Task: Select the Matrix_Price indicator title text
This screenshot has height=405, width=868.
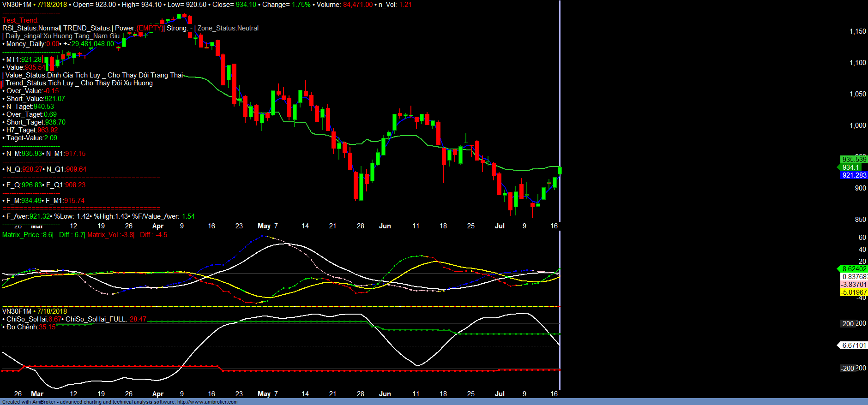Action: click(21, 235)
